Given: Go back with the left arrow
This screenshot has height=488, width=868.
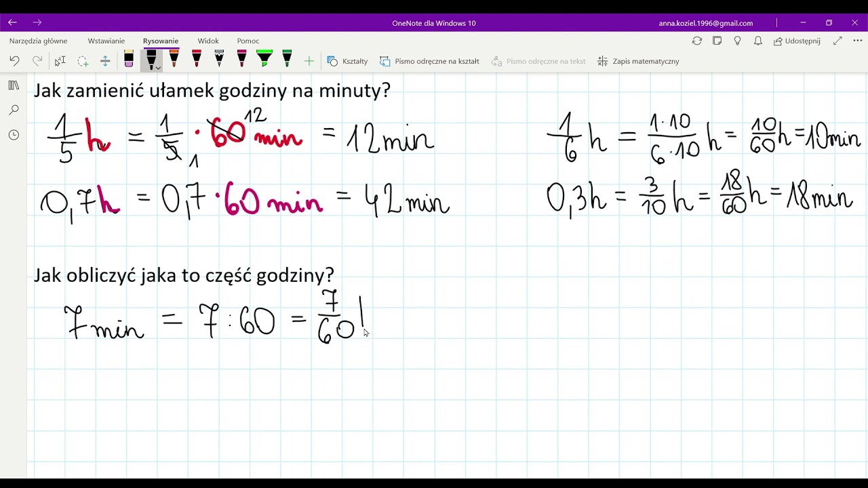Looking at the screenshot, I should point(12,22).
